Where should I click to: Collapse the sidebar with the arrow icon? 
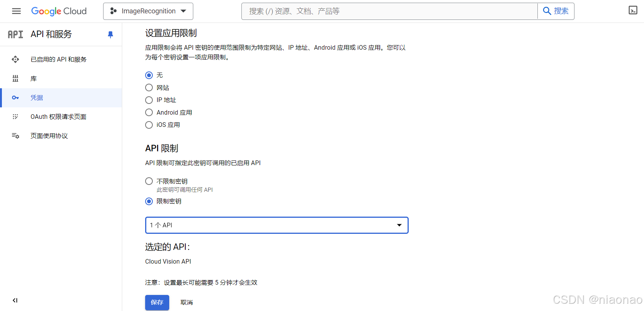tap(15, 300)
